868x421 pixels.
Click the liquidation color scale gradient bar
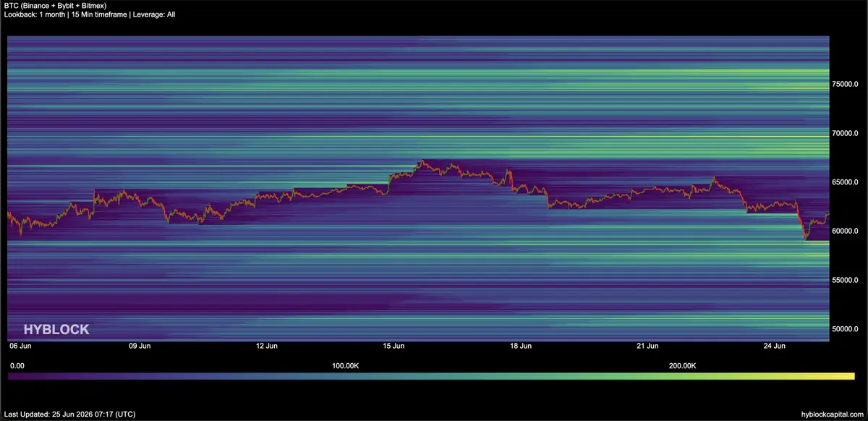(x=432, y=376)
